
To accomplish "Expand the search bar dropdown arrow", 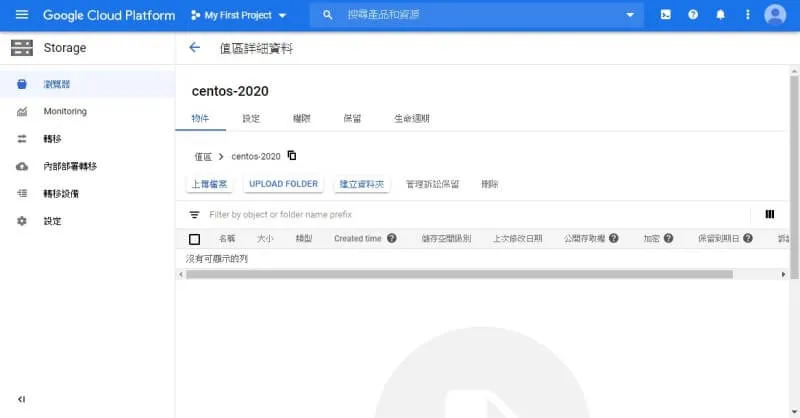I will pyautogui.click(x=630, y=15).
